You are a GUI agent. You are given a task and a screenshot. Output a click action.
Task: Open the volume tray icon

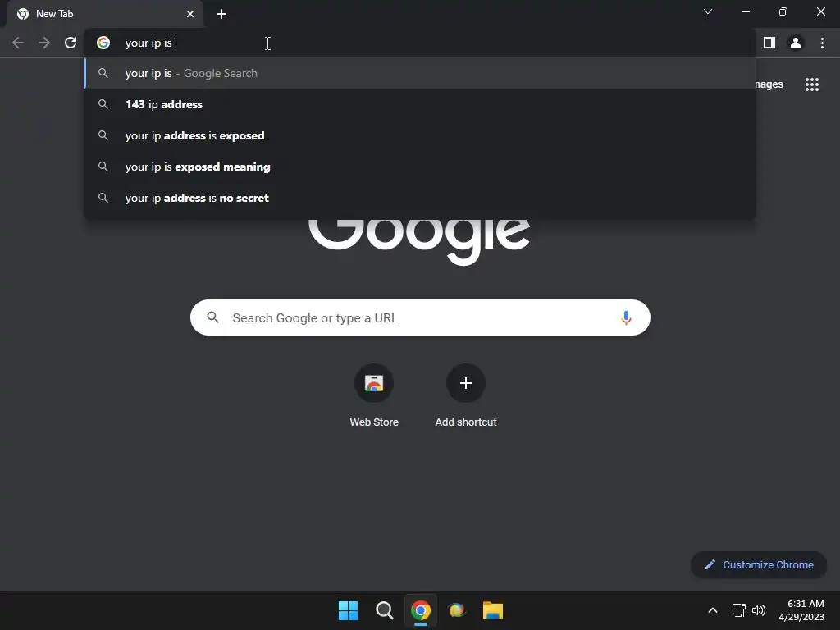(x=759, y=610)
